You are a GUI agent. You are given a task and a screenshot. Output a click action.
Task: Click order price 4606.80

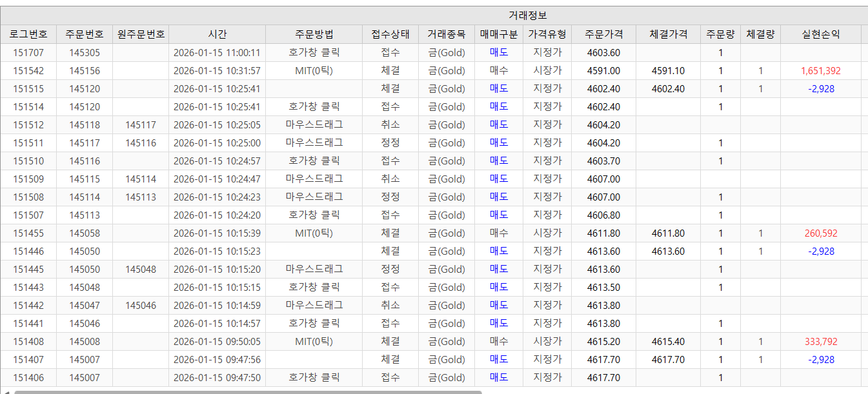[x=604, y=215]
